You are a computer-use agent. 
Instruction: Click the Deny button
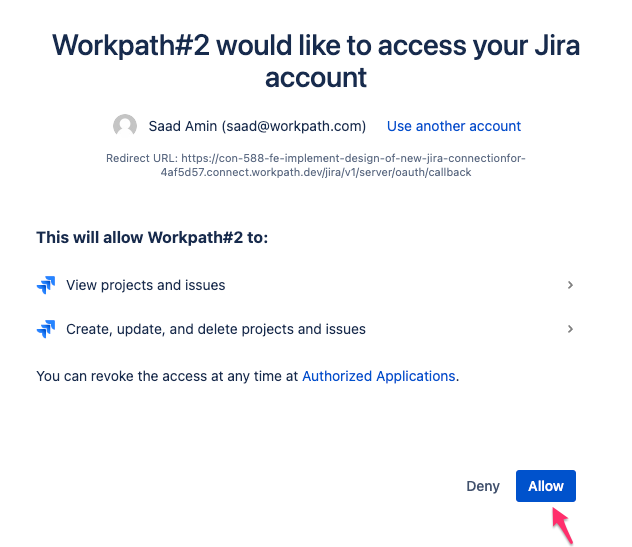pyautogui.click(x=483, y=486)
